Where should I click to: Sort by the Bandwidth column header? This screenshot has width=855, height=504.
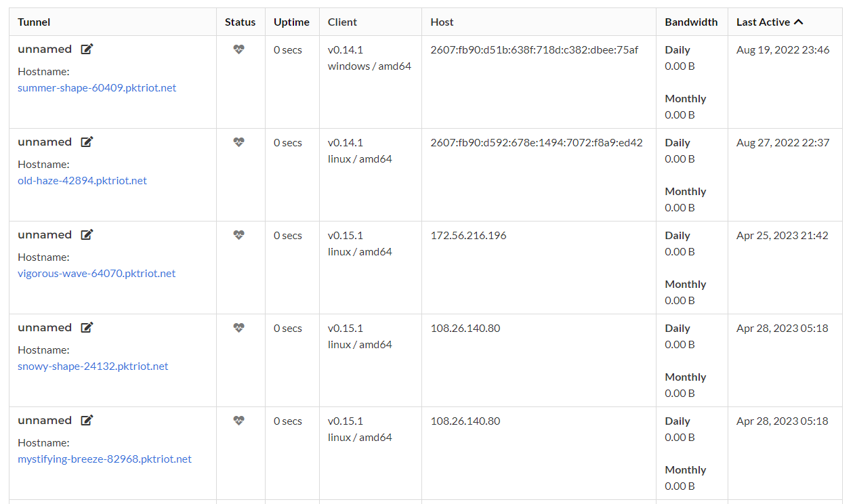(691, 22)
